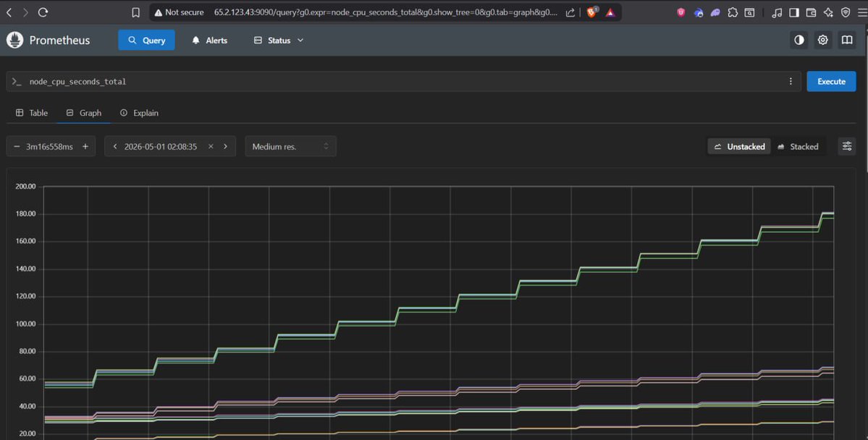
Task: Open the blue bird extension icon
Action: [x=699, y=12]
